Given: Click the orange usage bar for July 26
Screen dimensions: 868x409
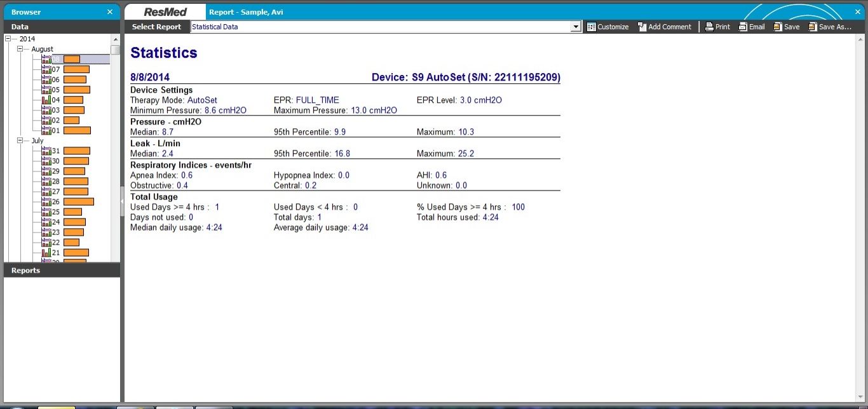Looking at the screenshot, I should point(78,201).
